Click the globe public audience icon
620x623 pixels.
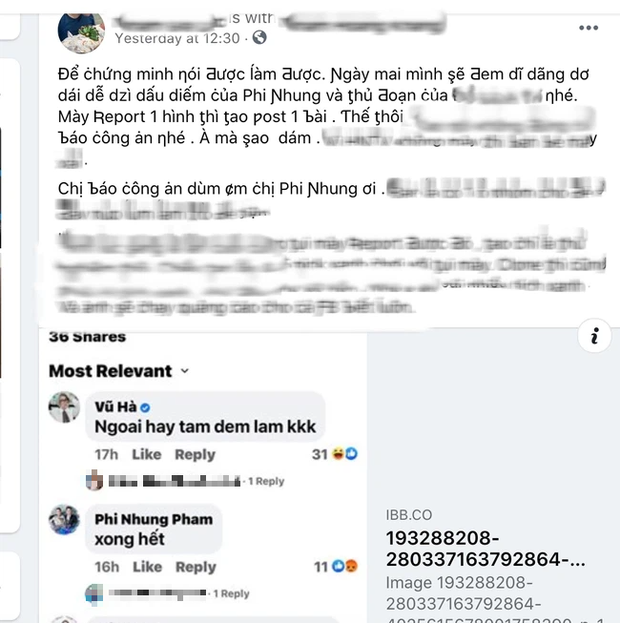(x=260, y=38)
